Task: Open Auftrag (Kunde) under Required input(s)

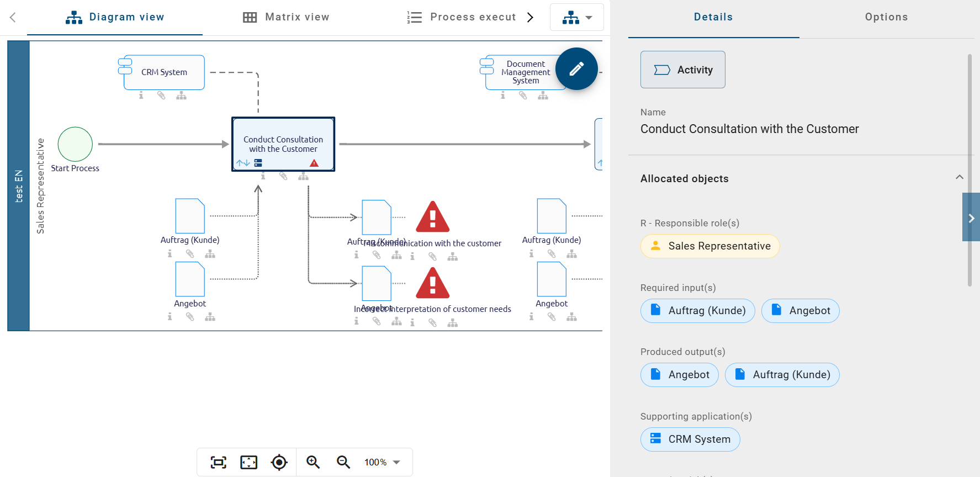Action: coord(698,311)
